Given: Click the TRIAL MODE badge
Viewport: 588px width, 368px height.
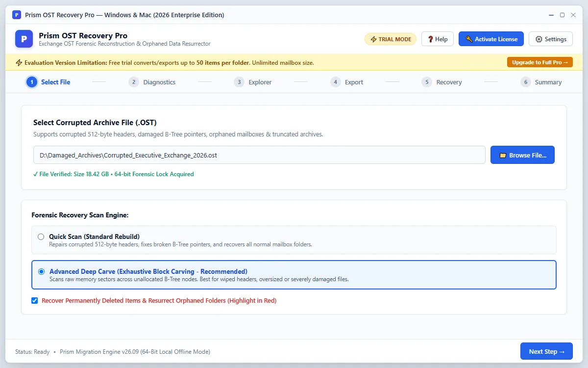Looking at the screenshot, I should (391, 39).
